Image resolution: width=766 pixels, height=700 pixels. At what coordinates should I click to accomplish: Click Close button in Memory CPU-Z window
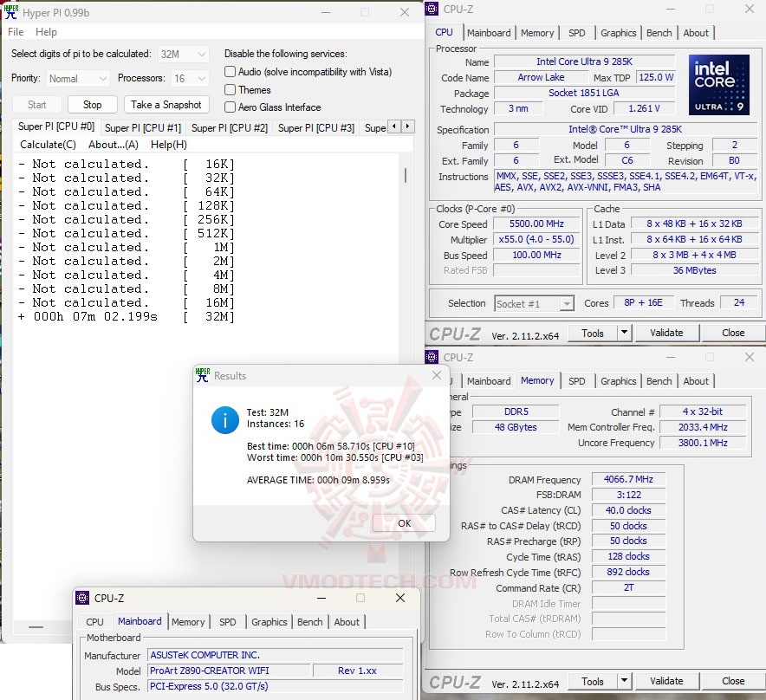pos(733,681)
